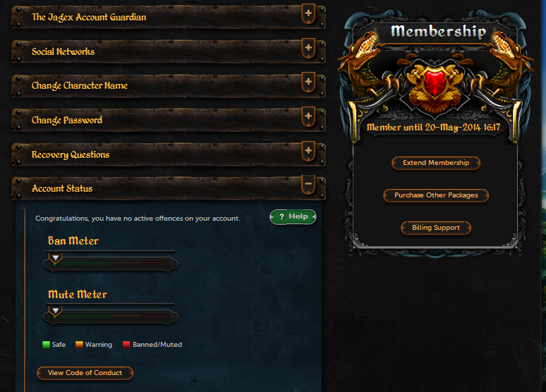View Code of Conduct
Image resolution: width=546 pixels, height=392 pixels.
85,373
